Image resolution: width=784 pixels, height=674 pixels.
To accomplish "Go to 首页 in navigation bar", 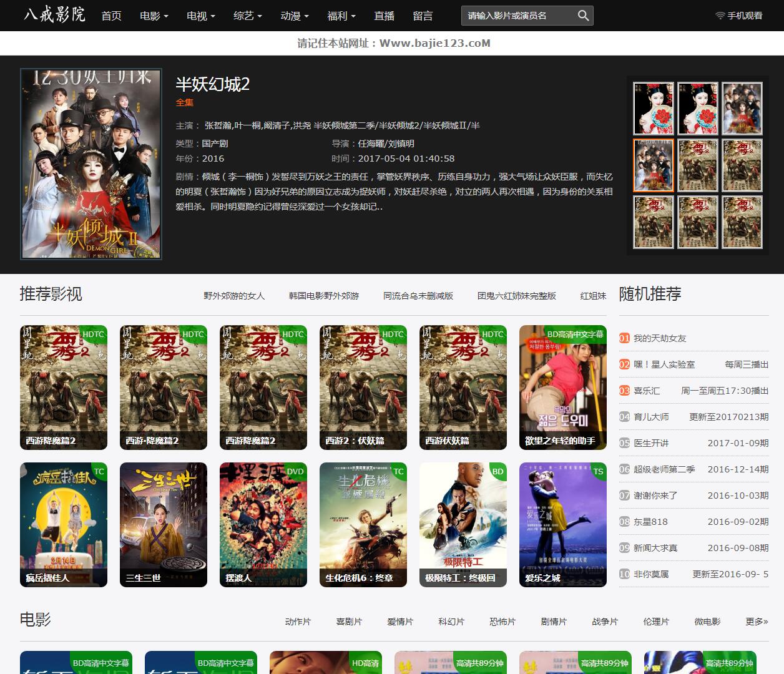I will pyautogui.click(x=112, y=16).
